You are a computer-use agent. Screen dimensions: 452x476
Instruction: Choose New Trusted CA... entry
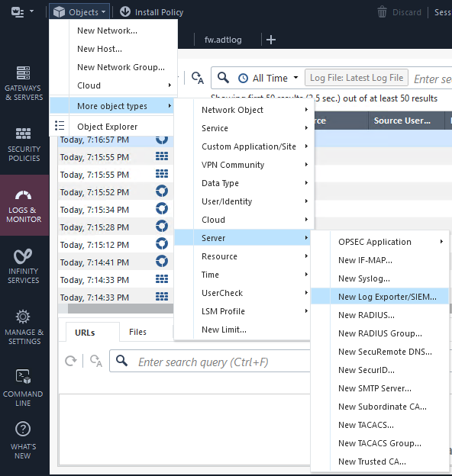379,462
